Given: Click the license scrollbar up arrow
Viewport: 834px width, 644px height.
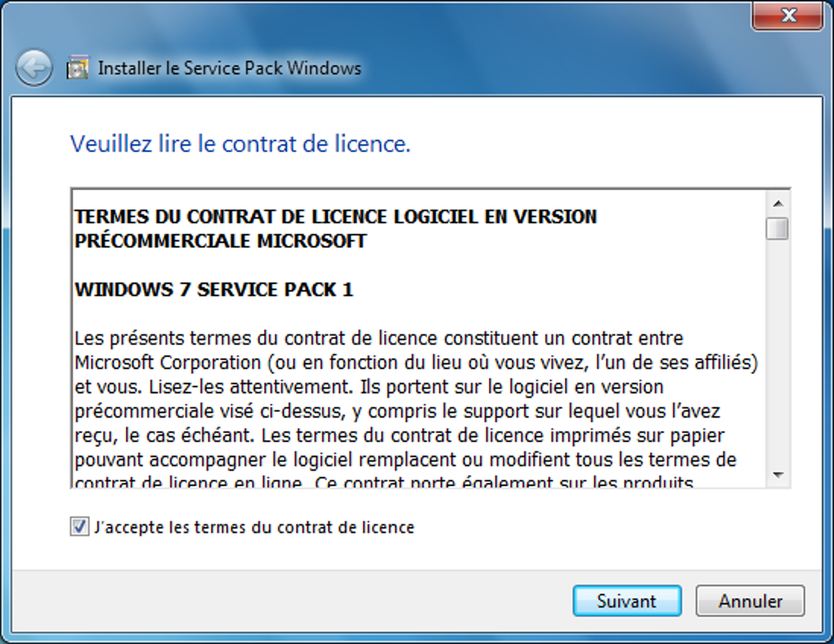Looking at the screenshot, I should click(778, 203).
